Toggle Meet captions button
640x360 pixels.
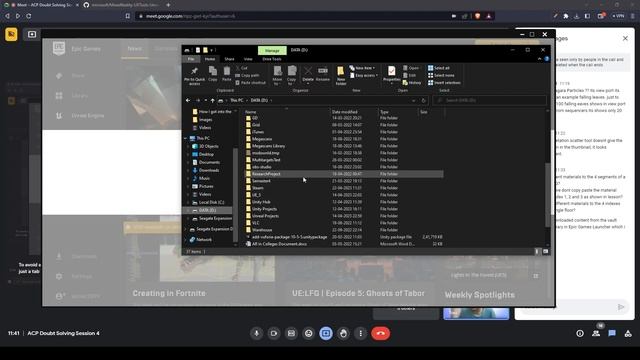tap(291, 333)
